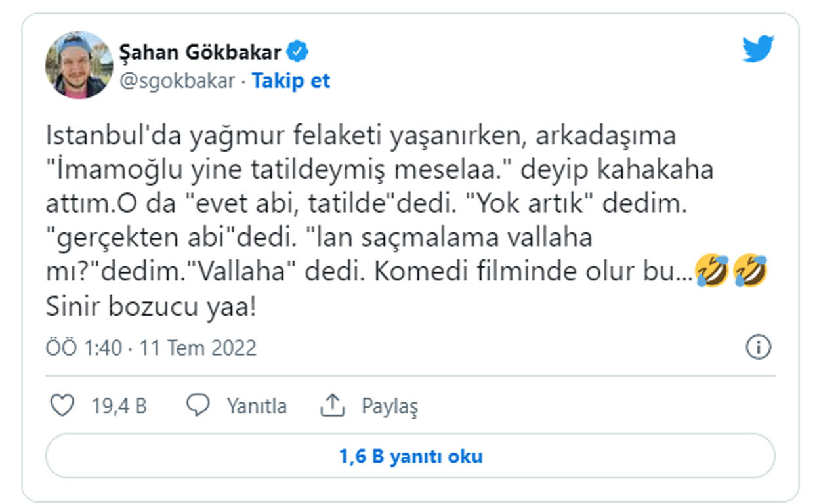The image size is (840, 504).
Task: Click the 19,4 B like count
Action: [x=119, y=406]
